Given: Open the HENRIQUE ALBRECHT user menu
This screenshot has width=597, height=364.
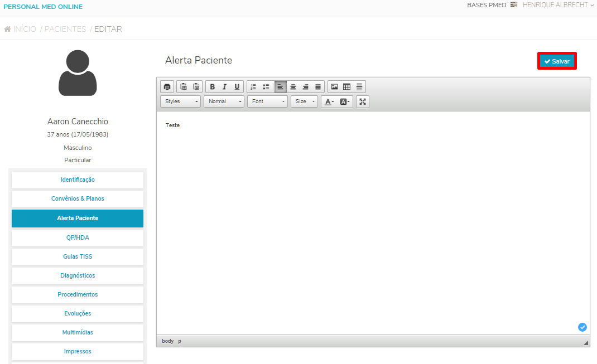Looking at the screenshot, I should [x=558, y=5].
